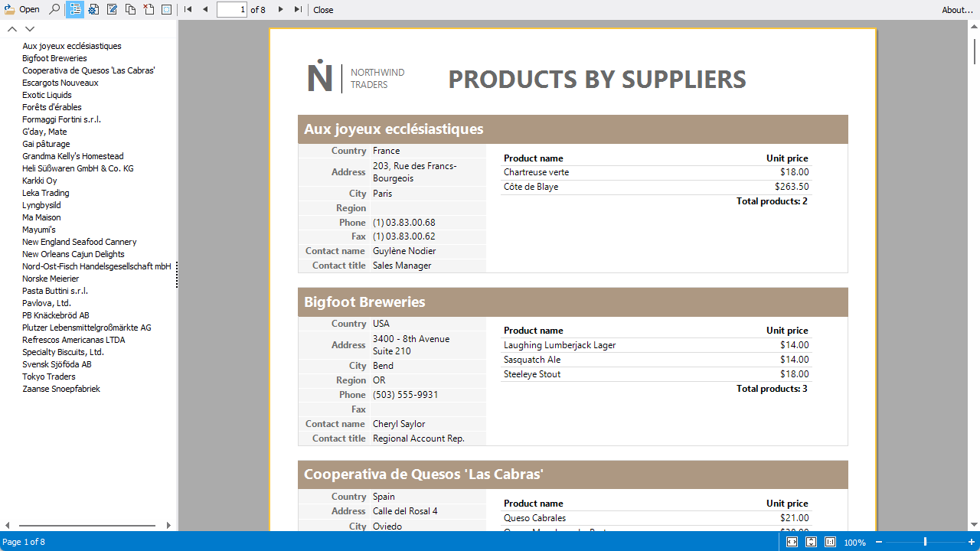This screenshot has width=980, height=551.
Task: Open page settings gear icon
Action: pyautogui.click(x=93, y=9)
